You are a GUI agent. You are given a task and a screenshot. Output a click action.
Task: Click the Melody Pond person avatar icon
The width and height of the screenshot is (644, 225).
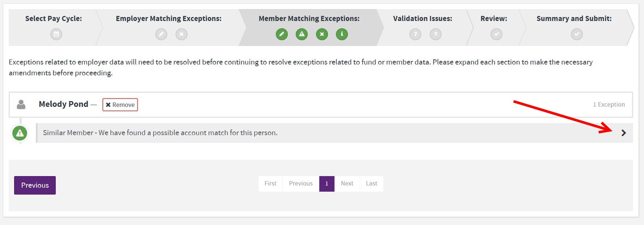click(21, 105)
